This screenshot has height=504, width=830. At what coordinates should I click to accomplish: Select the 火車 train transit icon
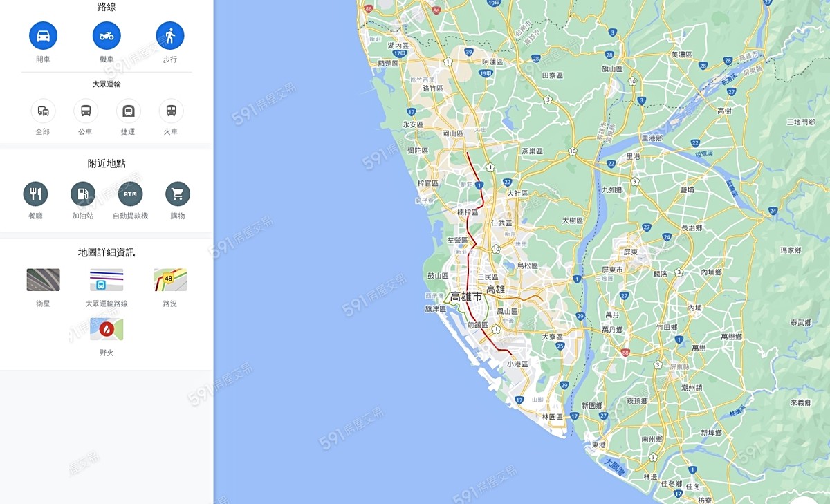[x=171, y=111]
